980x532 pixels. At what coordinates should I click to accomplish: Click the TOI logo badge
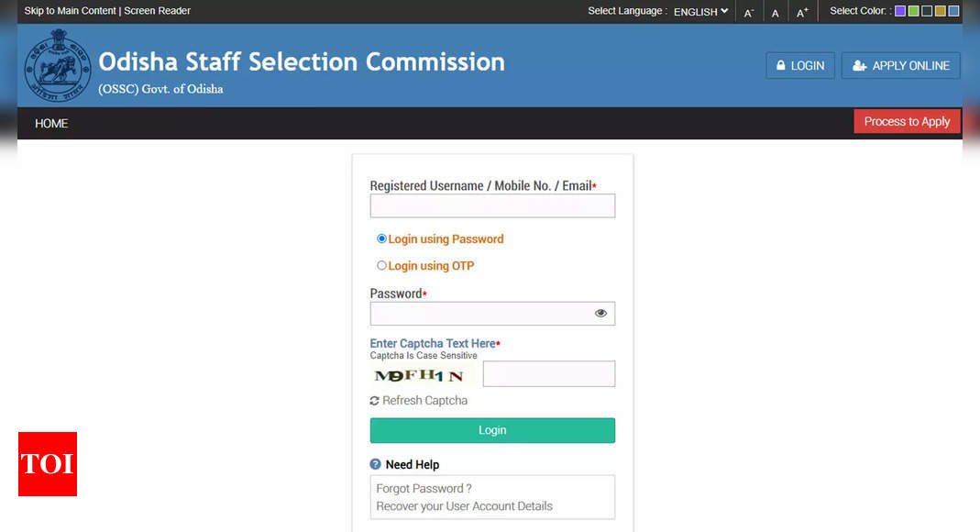click(48, 464)
